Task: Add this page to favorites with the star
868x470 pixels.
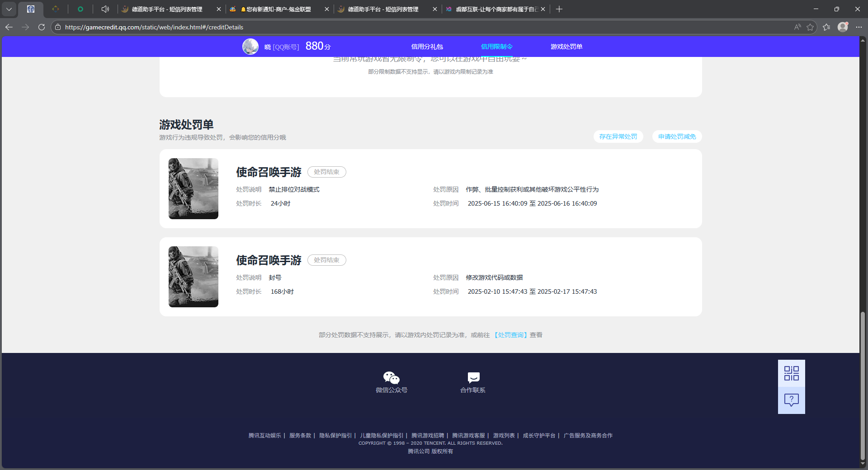Action: (810, 27)
